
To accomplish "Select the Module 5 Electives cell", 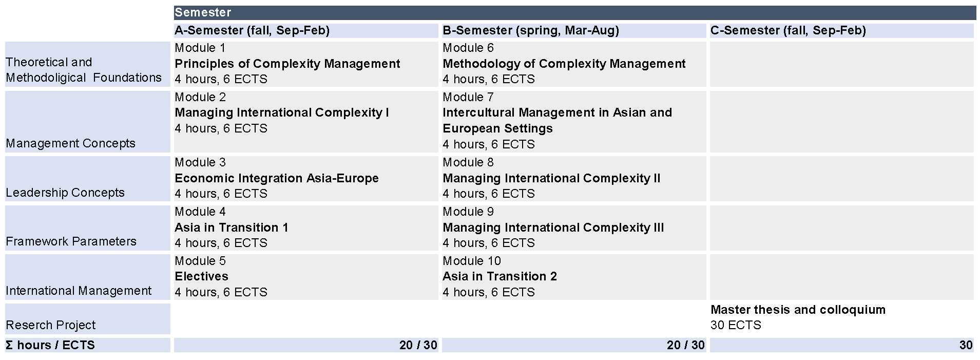I will click(x=306, y=277).
